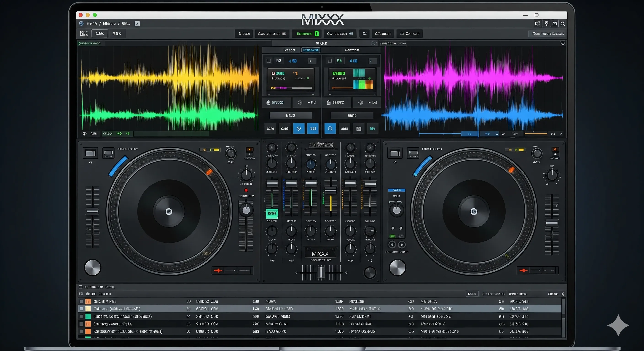The width and height of the screenshot is (644, 351).
Task: Click the shield icon in the top-right group
Action: pos(547,24)
